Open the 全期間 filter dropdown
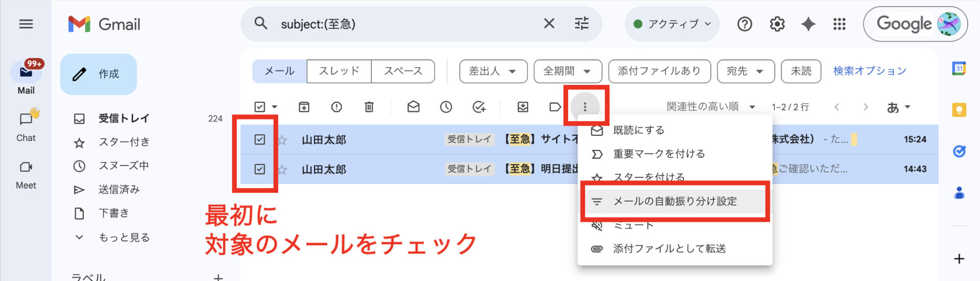The height and width of the screenshot is (281, 980). [x=568, y=71]
